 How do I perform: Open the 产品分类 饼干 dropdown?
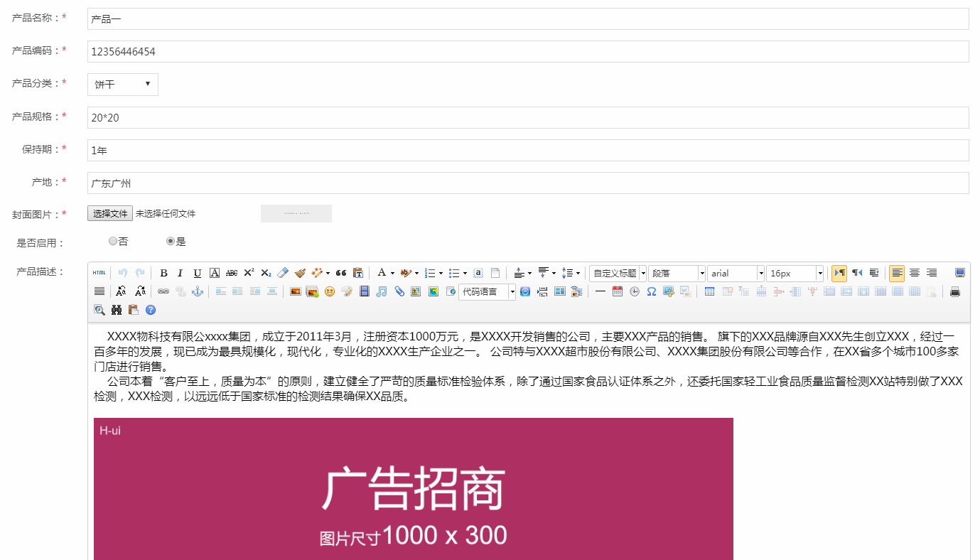[123, 85]
